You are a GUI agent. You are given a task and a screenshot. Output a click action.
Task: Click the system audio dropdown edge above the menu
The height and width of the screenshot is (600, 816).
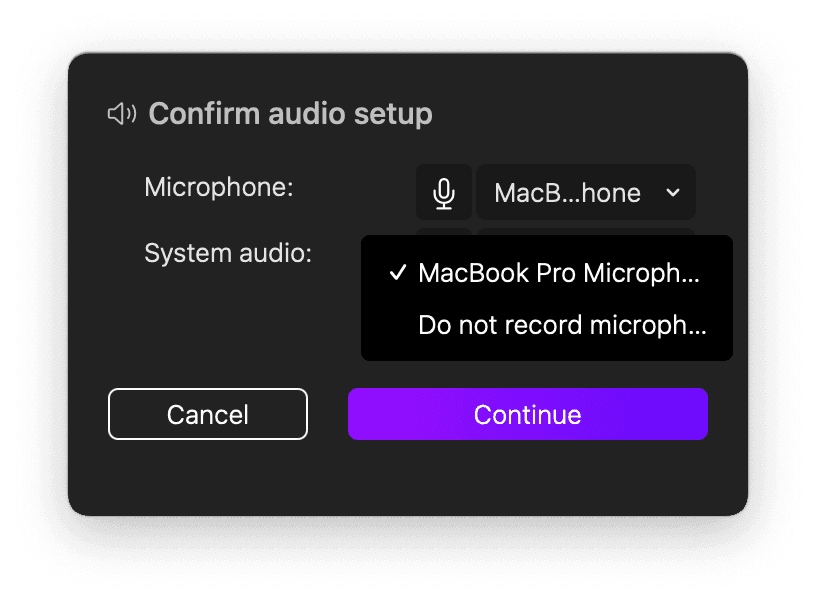point(586,231)
